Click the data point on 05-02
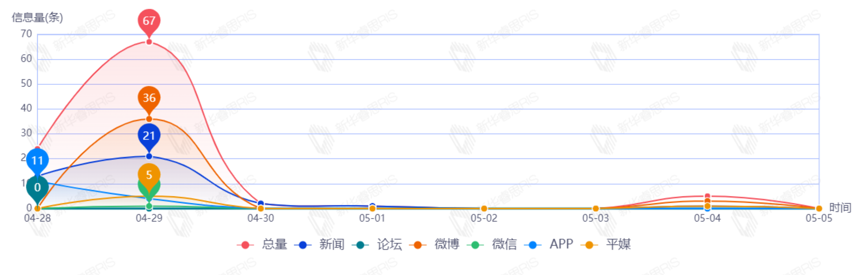Image resolution: width=868 pixels, height=275 pixels. [484, 208]
